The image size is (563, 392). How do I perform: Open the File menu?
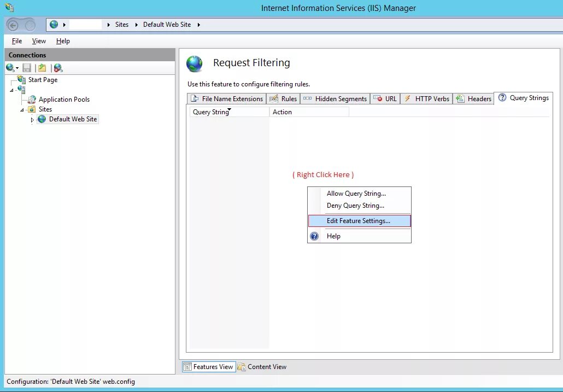pyautogui.click(x=17, y=41)
